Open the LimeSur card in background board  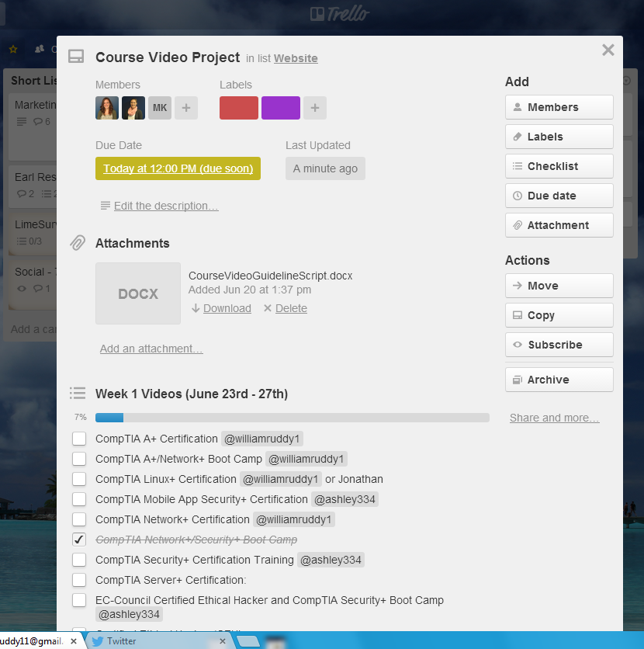[33, 233]
